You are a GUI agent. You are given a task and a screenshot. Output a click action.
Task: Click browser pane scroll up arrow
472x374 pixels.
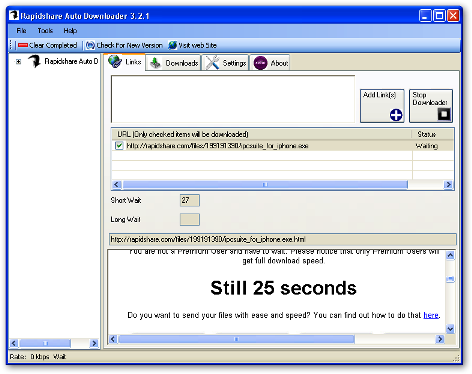pos(450,255)
